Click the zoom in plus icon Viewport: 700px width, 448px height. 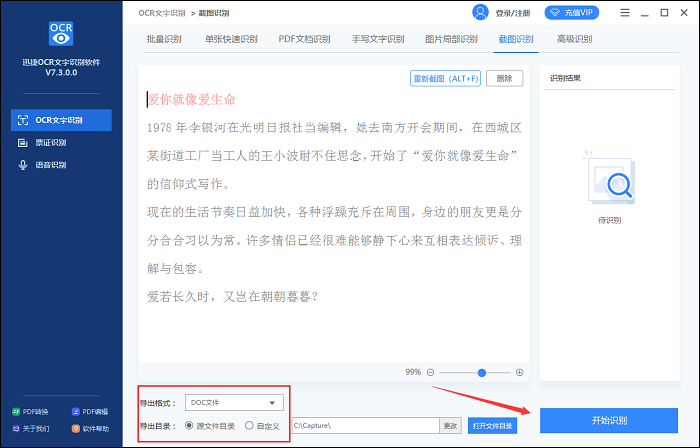tap(519, 372)
